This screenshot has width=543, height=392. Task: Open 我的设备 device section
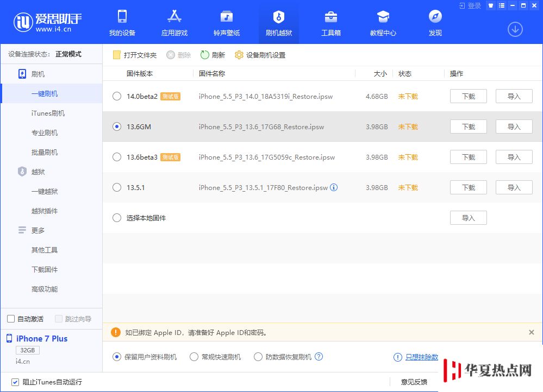pos(122,23)
